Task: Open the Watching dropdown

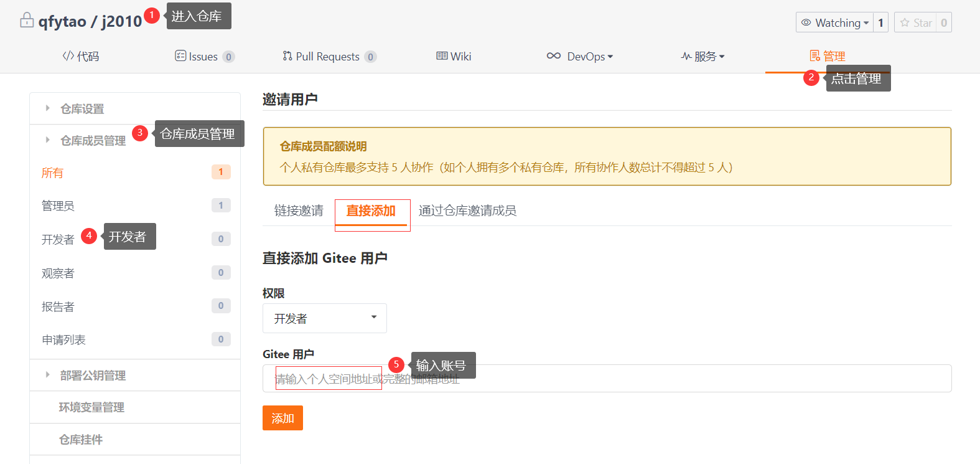Action: click(x=834, y=22)
